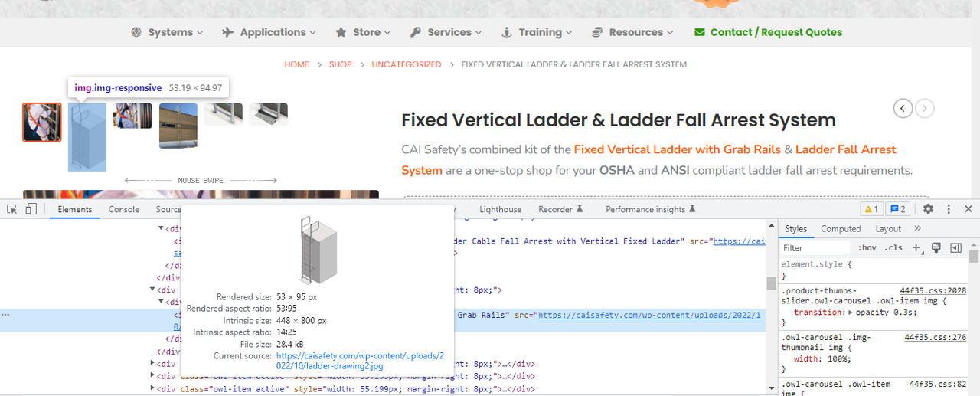The width and height of the screenshot is (980, 396).
Task: Select the highlighted ladder drawing thumbnail
Action: point(87,137)
